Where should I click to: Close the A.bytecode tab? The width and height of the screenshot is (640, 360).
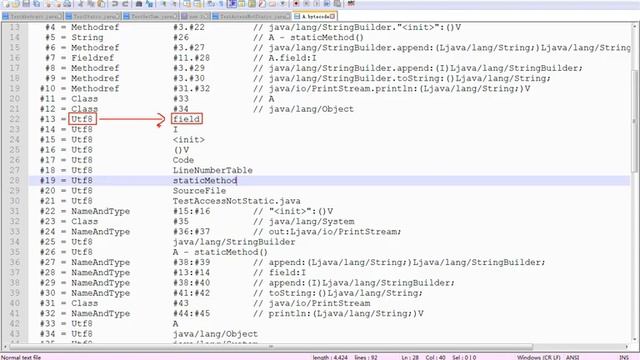(333, 16)
